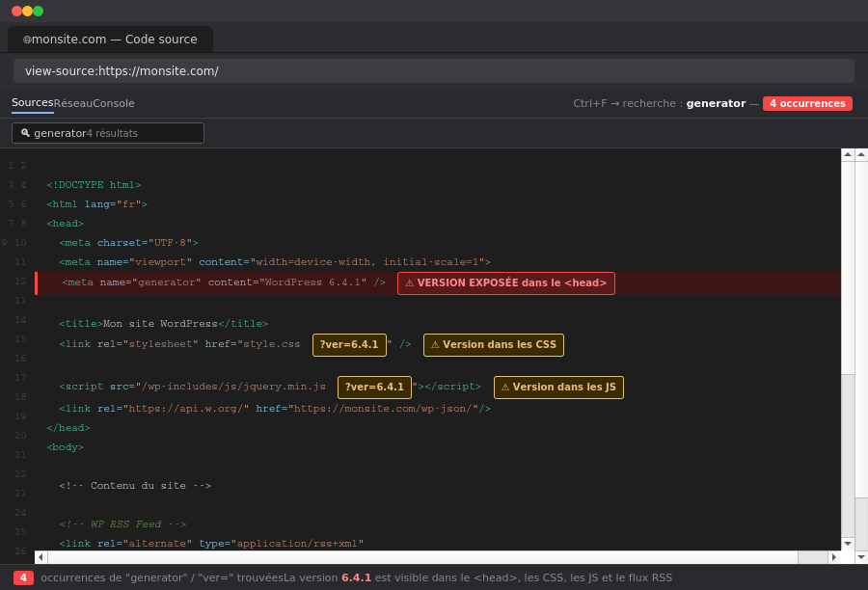Click the outer scrollbar up arrow
This screenshot has width=868, height=590.
[861, 155]
